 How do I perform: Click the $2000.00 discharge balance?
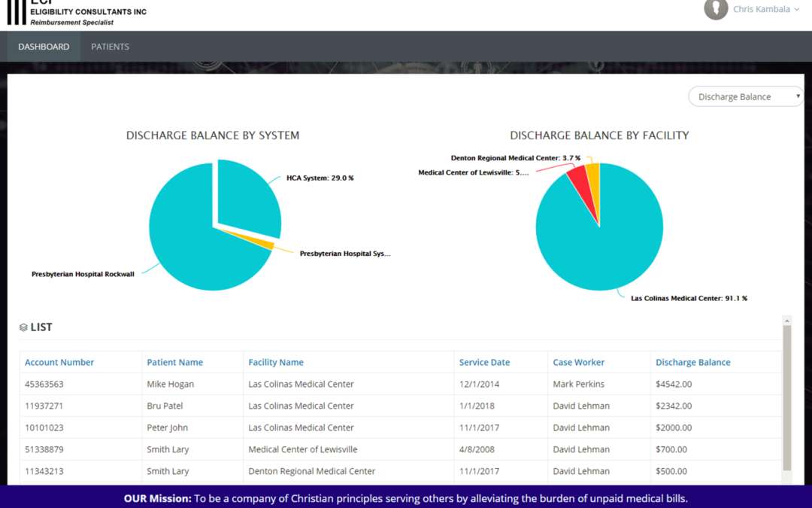tap(674, 427)
